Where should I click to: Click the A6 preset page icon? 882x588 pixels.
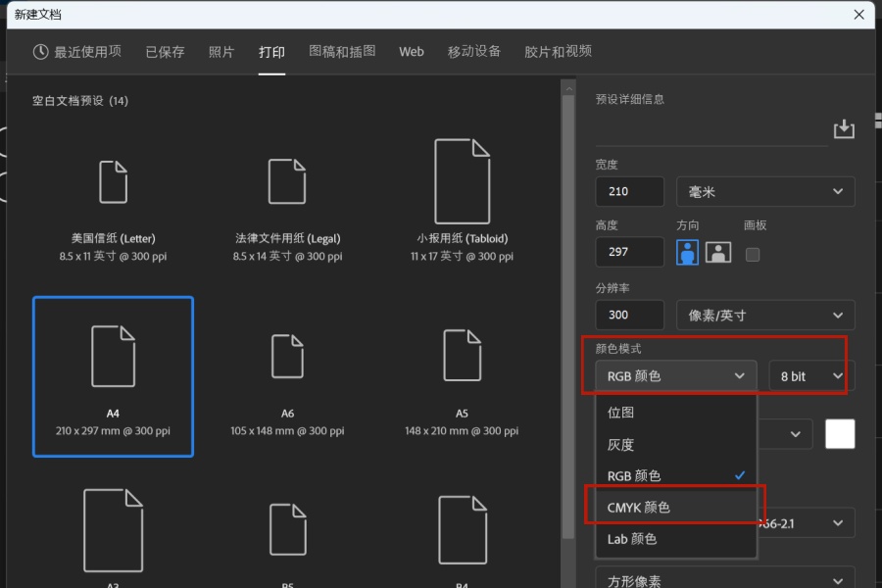pyautogui.click(x=287, y=356)
